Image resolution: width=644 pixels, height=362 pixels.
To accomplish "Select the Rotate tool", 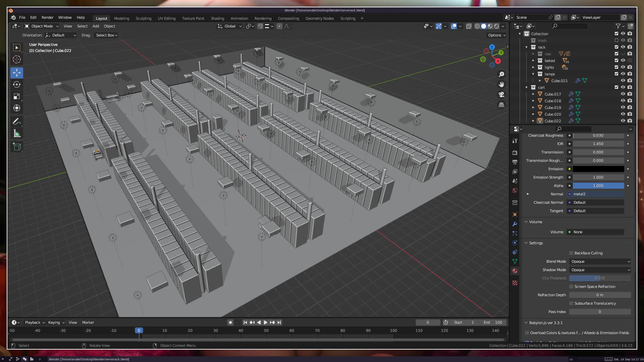I will [x=17, y=84].
